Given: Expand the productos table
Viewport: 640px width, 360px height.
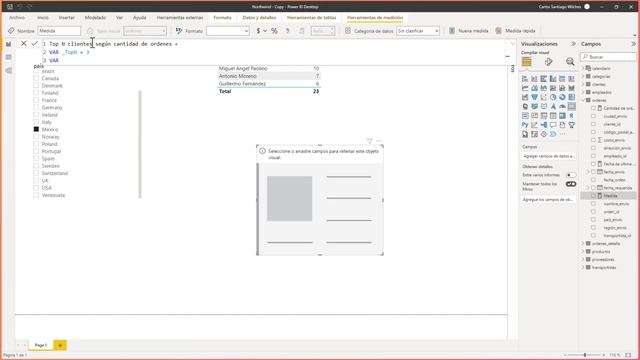Looking at the screenshot, I should 583,251.
